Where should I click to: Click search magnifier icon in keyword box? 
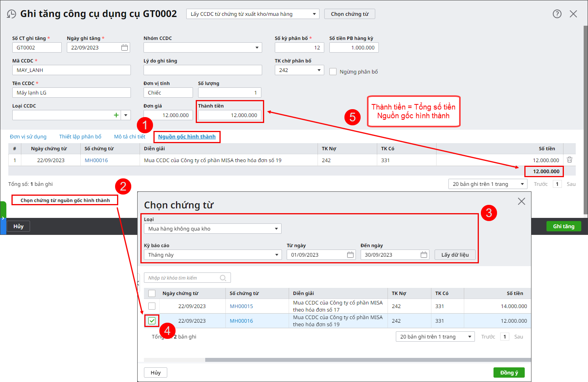point(223,278)
